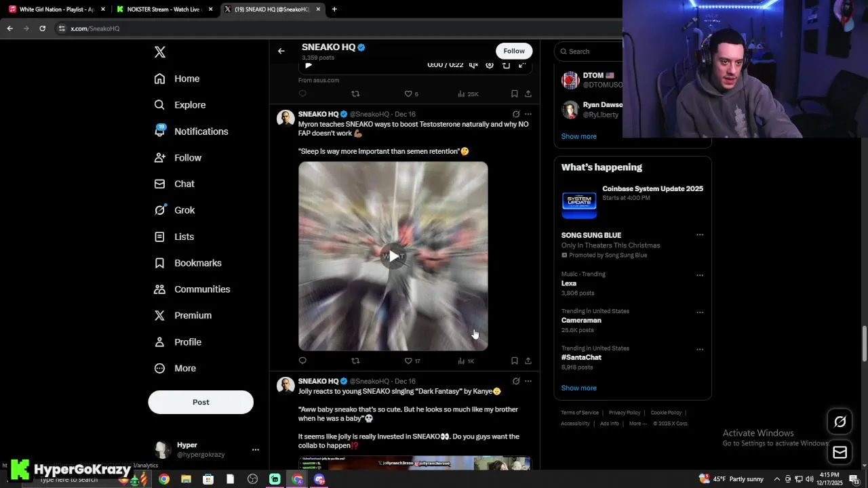This screenshot has height=488, width=868.
Task: Click the white Post button
Action: pyautogui.click(x=201, y=402)
